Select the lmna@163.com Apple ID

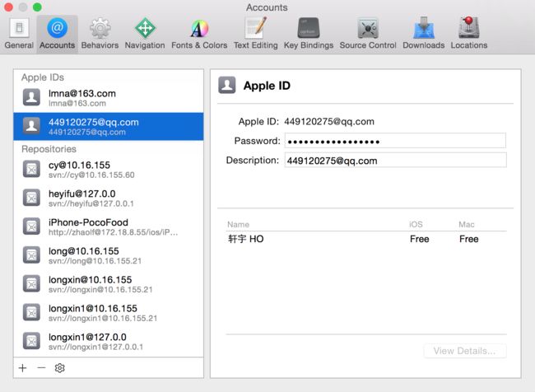[x=109, y=98]
